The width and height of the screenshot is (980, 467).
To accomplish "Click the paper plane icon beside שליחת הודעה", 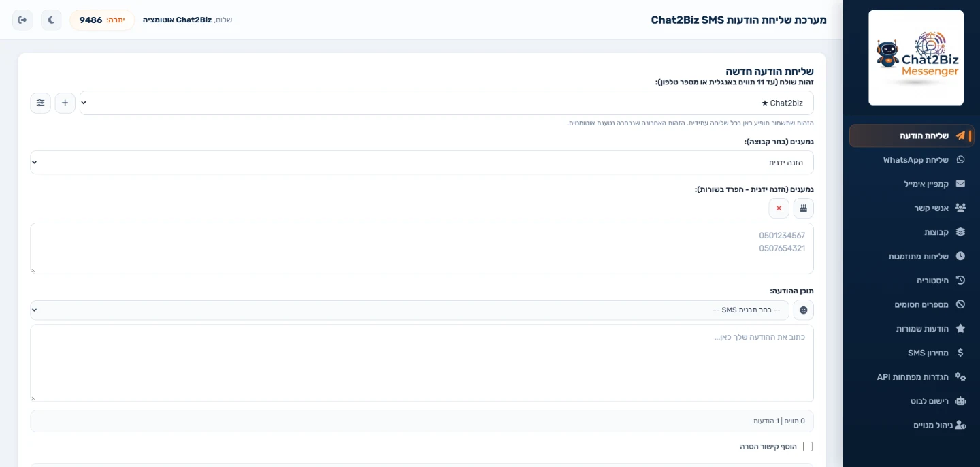I will 960,135.
